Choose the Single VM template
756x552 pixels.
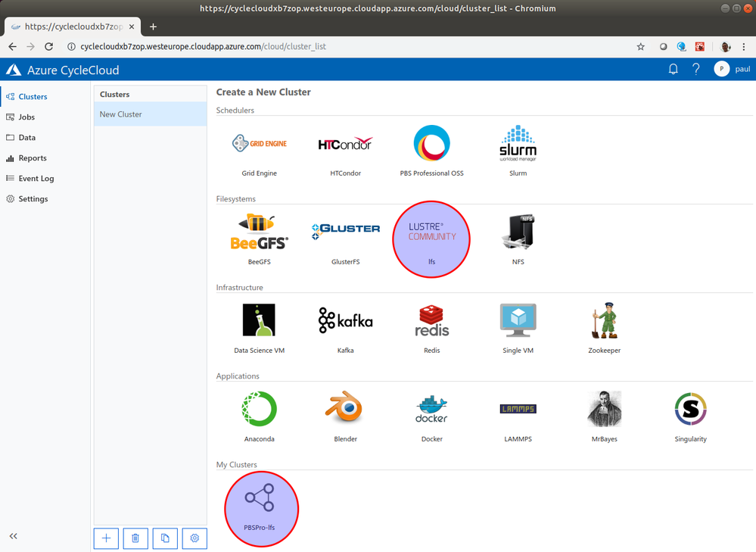(518, 328)
